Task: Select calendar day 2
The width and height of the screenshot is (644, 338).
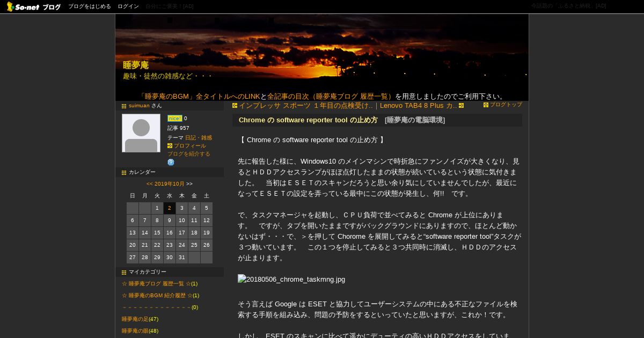Action: click(x=170, y=208)
